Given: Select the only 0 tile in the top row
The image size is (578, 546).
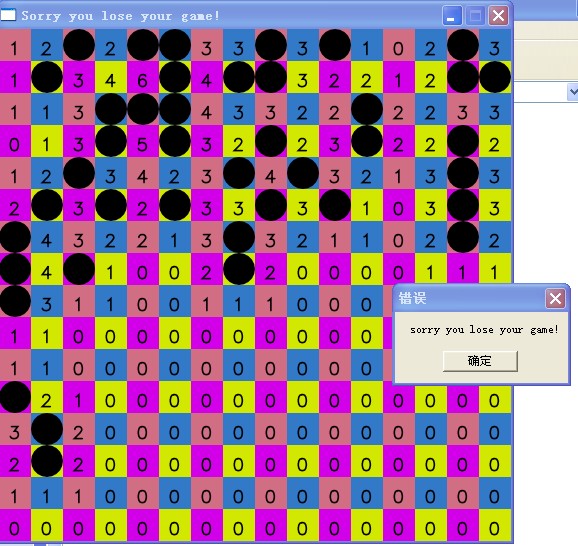Looking at the screenshot, I should pyautogui.click(x=399, y=45).
